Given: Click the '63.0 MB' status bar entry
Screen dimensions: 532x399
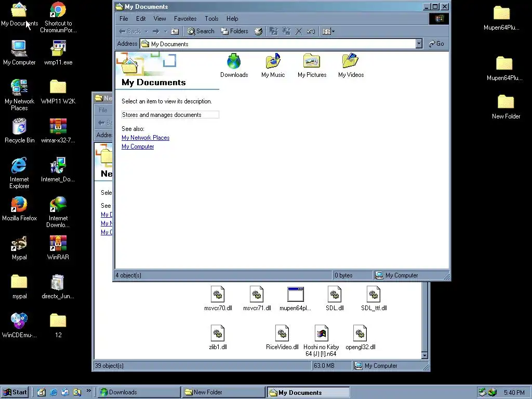Looking at the screenshot, I should 324,366.
